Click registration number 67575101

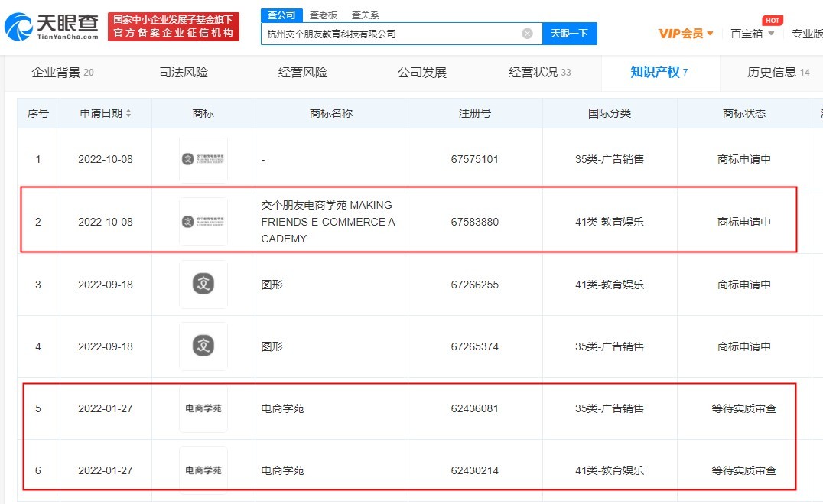(x=474, y=159)
